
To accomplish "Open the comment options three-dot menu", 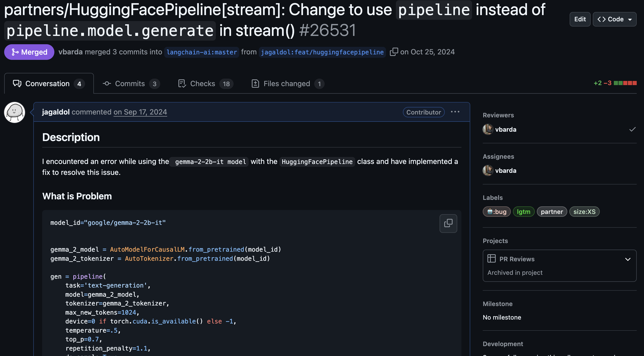I will tap(455, 112).
